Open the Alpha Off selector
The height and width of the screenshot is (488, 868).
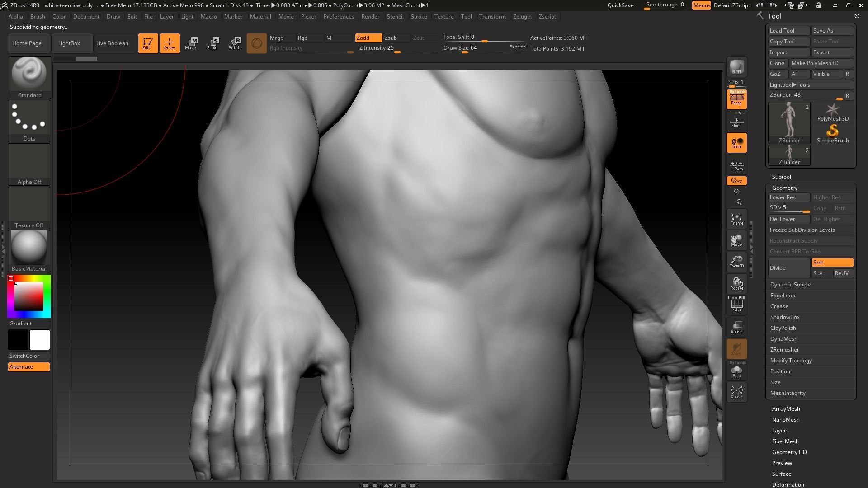pos(29,164)
